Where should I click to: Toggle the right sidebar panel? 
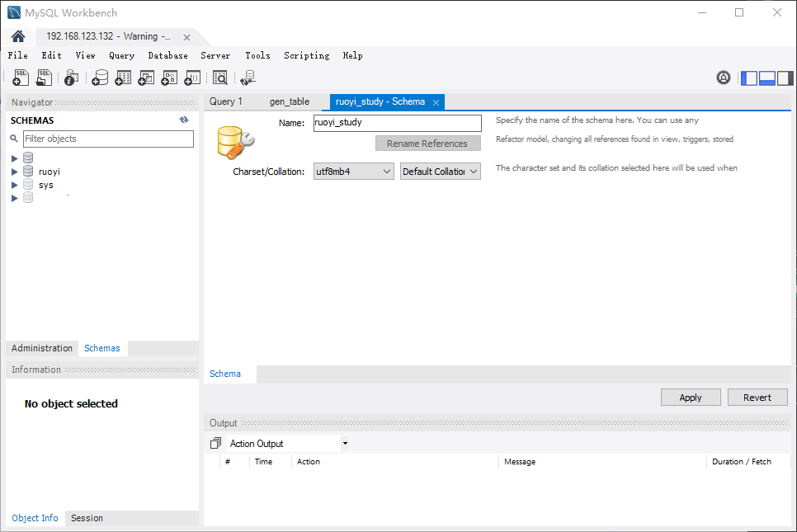[785, 78]
